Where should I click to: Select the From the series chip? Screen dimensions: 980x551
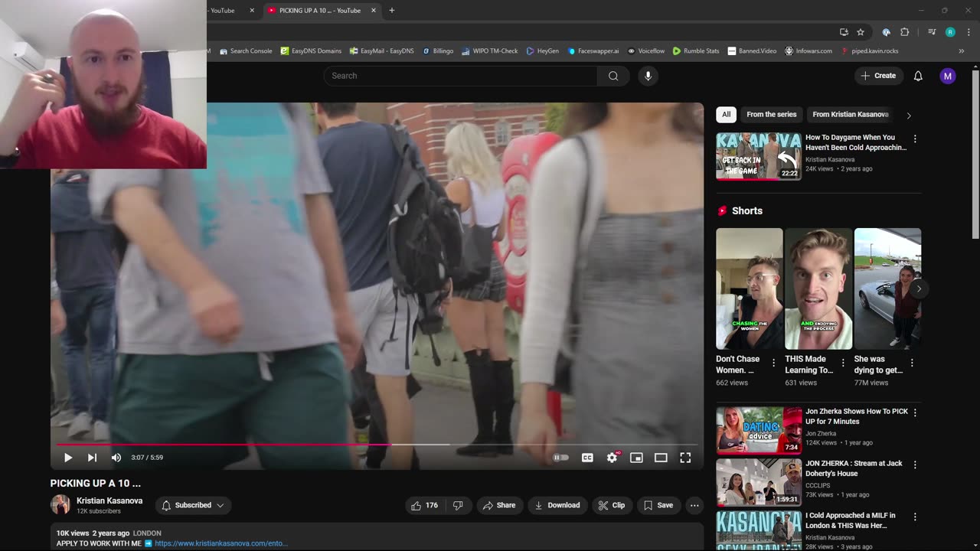pos(772,115)
